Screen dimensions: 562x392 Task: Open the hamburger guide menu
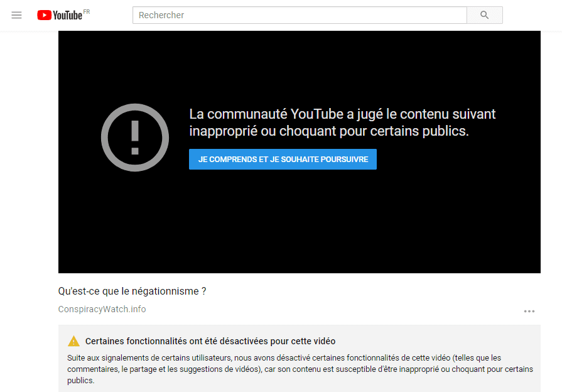(x=16, y=15)
